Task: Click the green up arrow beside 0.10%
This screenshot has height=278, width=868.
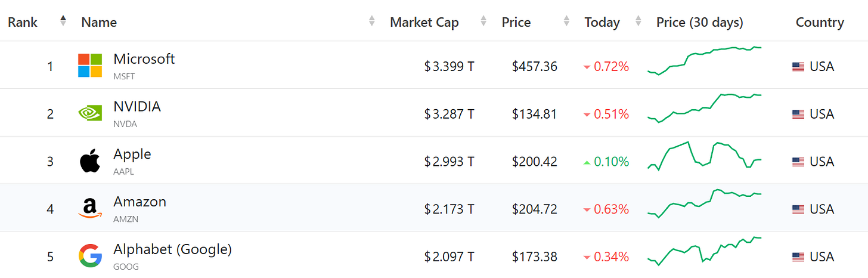Action: (587, 162)
